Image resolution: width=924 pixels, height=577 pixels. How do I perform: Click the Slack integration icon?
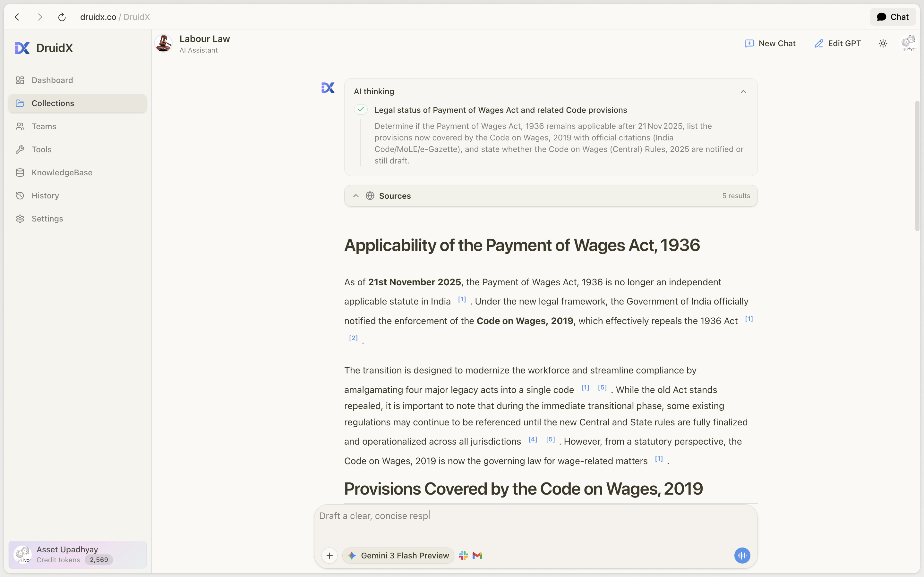pyautogui.click(x=463, y=556)
